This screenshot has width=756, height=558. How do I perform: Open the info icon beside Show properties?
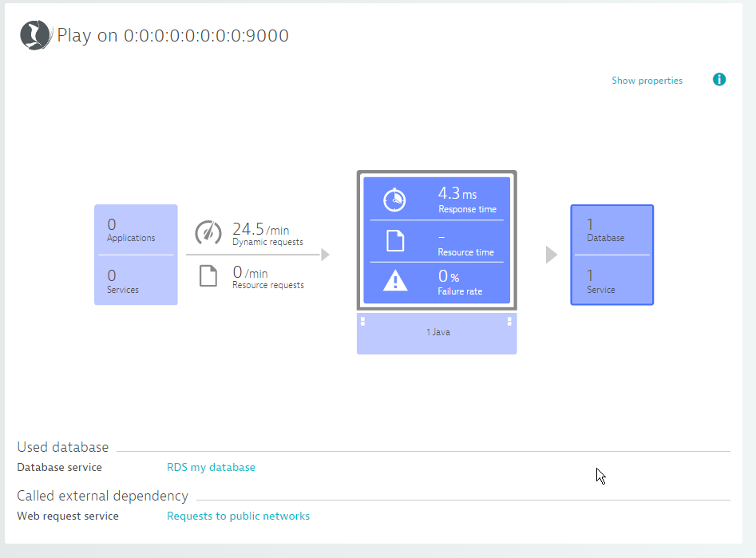718,80
